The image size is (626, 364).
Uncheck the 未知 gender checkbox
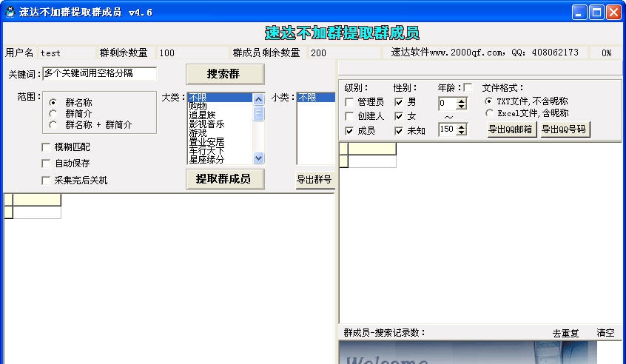click(x=398, y=131)
